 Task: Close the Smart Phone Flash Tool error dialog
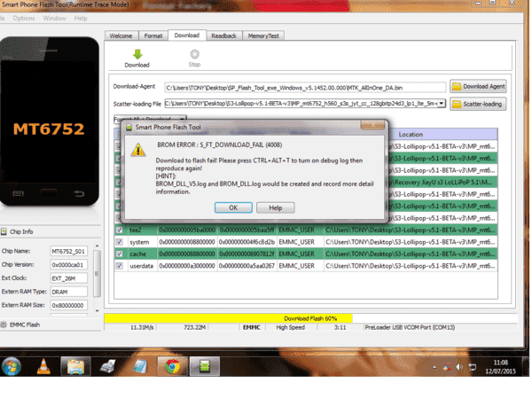(372, 126)
